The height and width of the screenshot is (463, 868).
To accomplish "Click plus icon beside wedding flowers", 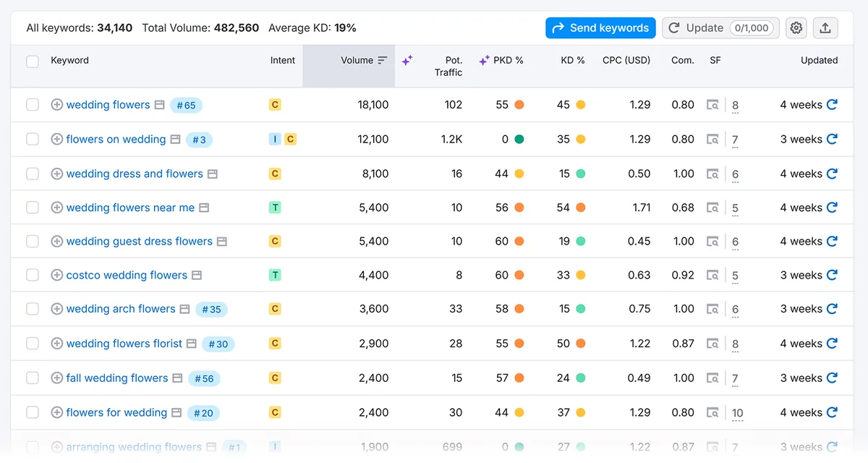I will 56,105.
